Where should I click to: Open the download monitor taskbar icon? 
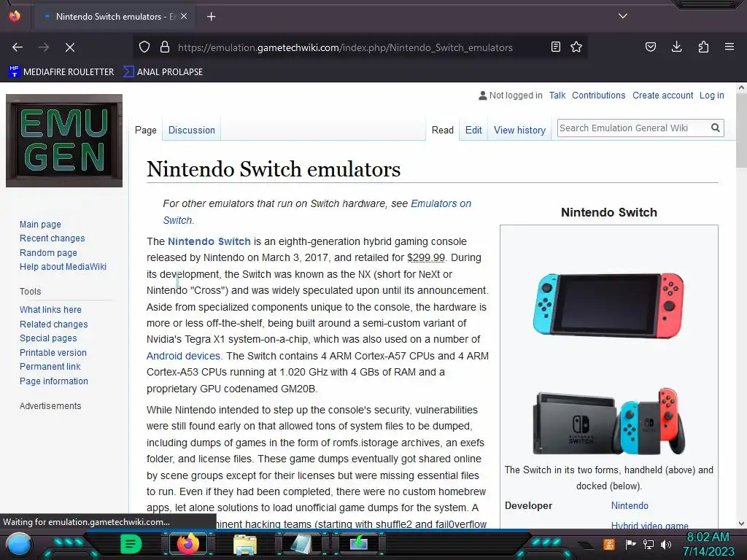359,544
